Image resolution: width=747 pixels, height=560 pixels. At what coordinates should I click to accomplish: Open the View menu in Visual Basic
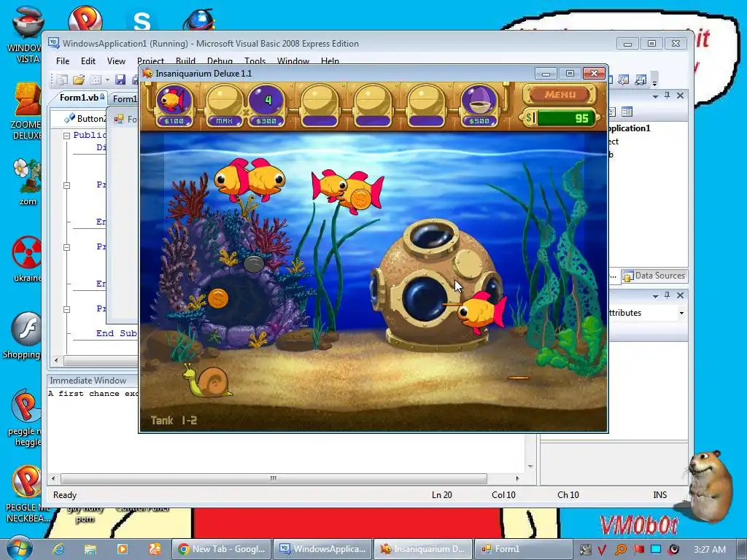[116, 61]
